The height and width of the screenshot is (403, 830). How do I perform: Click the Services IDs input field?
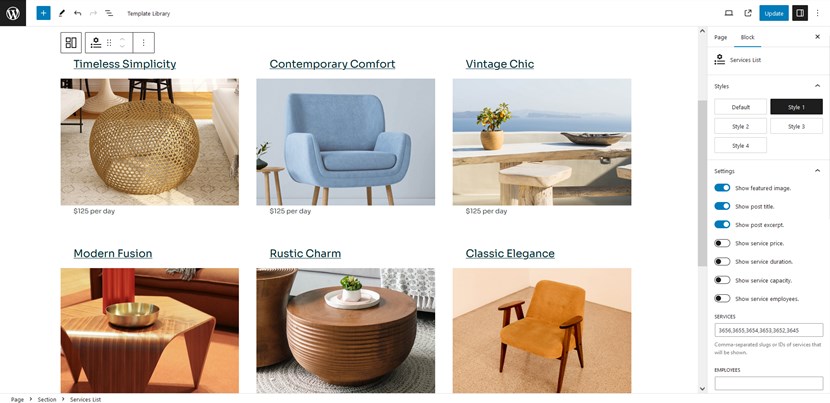tap(769, 330)
